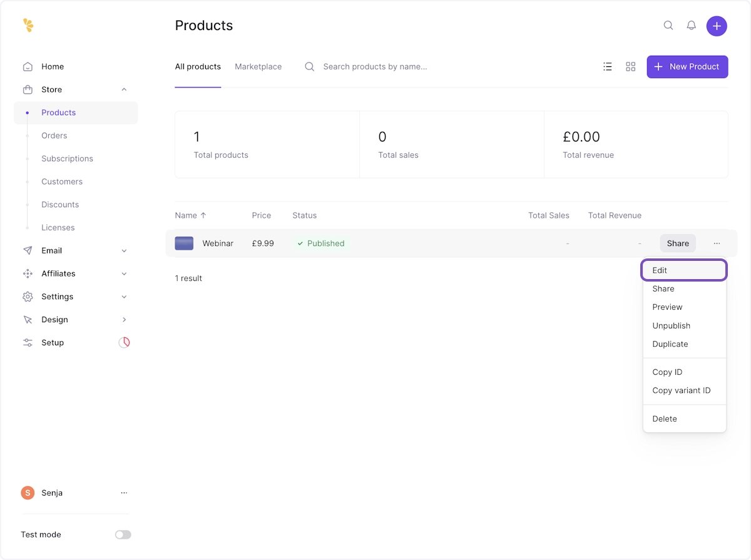751x560 pixels.
Task: Toggle Test mode switch
Action: pyautogui.click(x=123, y=535)
